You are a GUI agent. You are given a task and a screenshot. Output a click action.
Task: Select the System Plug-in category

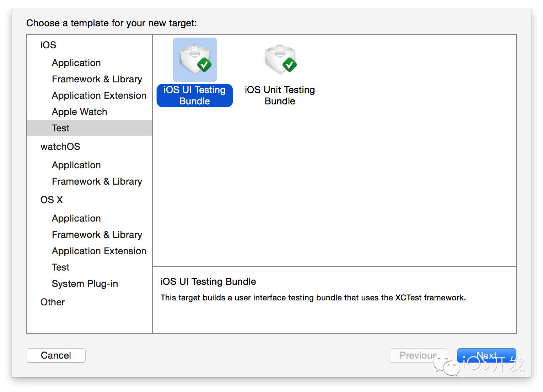pos(85,284)
